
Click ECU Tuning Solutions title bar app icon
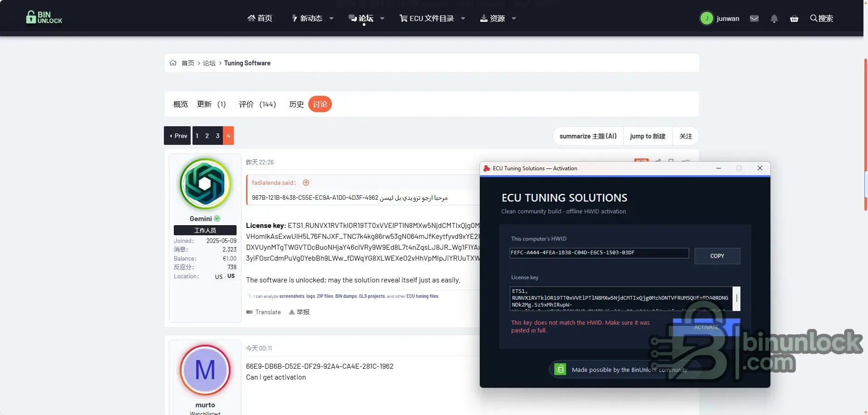487,168
